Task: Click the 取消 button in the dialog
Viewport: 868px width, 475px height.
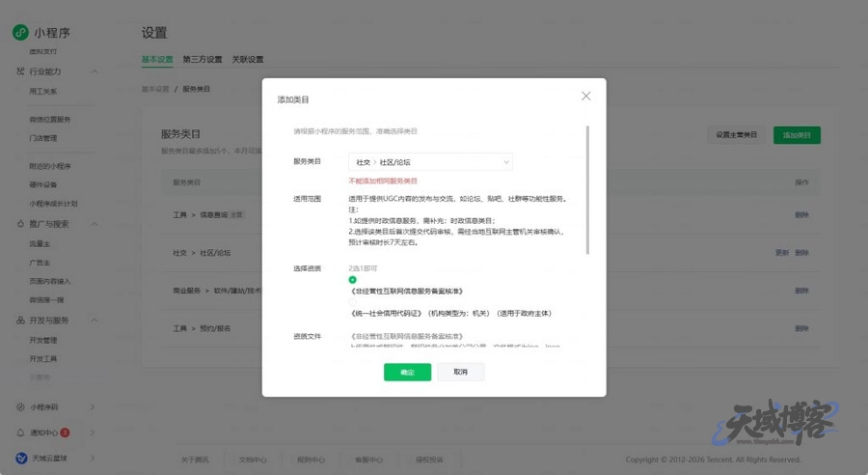Action: [461, 372]
